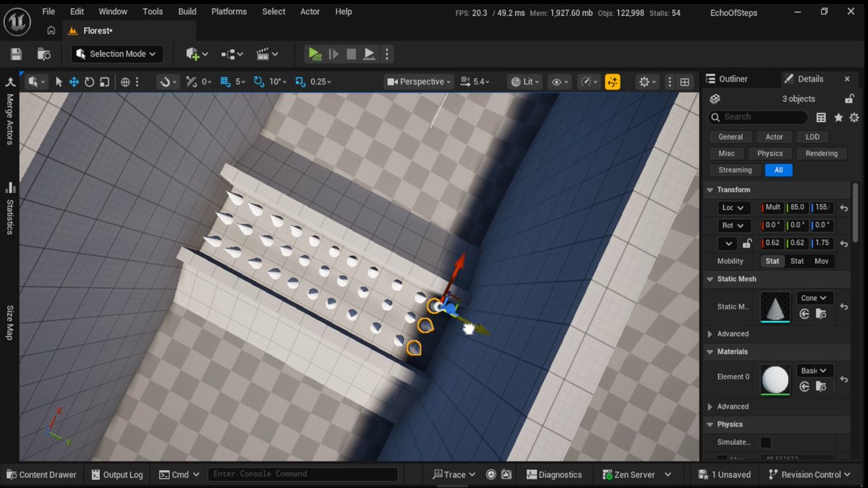Image resolution: width=868 pixels, height=488 pixels.
Task: Open grid snap value 5 dropdown
Action: (x=240, y=82)
